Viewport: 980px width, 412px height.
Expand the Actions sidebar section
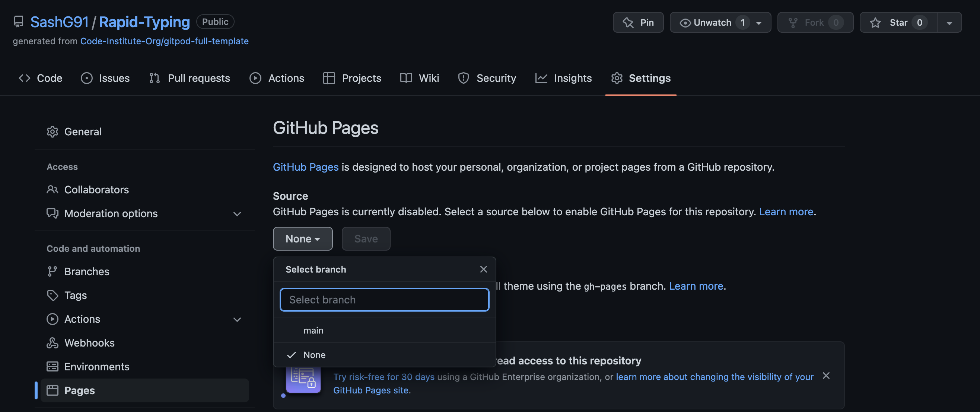237,319
